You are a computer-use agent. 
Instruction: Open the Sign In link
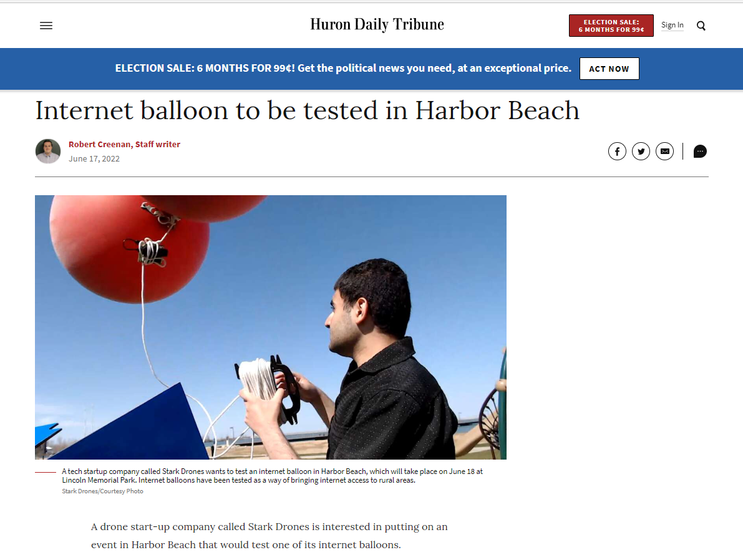pyautogui.click(x=672, y=25)
